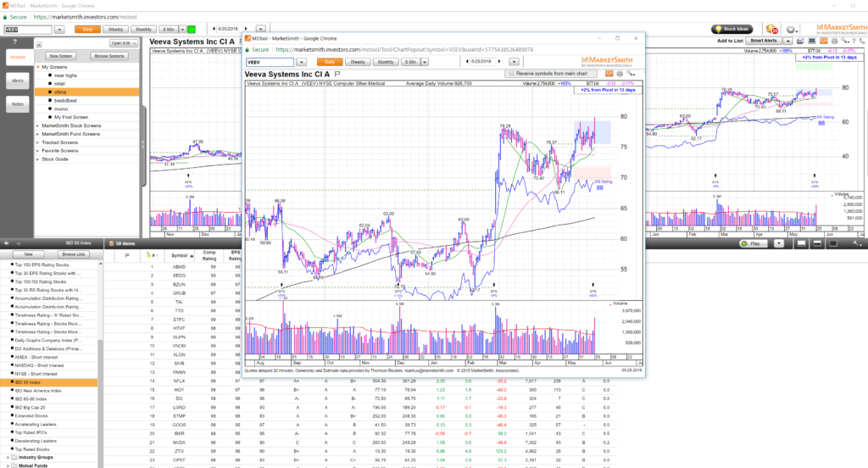868x468 pixels.
Task: Open the popup date dropdown arrow
Action: pyautogui.click(x=514, y=62)
